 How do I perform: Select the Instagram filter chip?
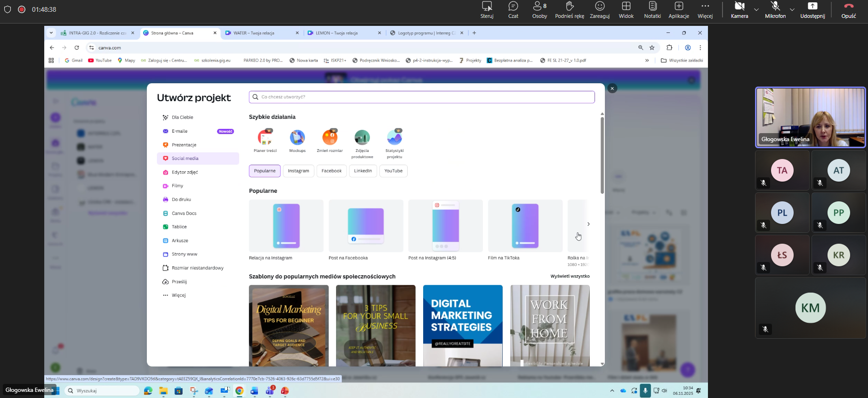coord(298,171)
